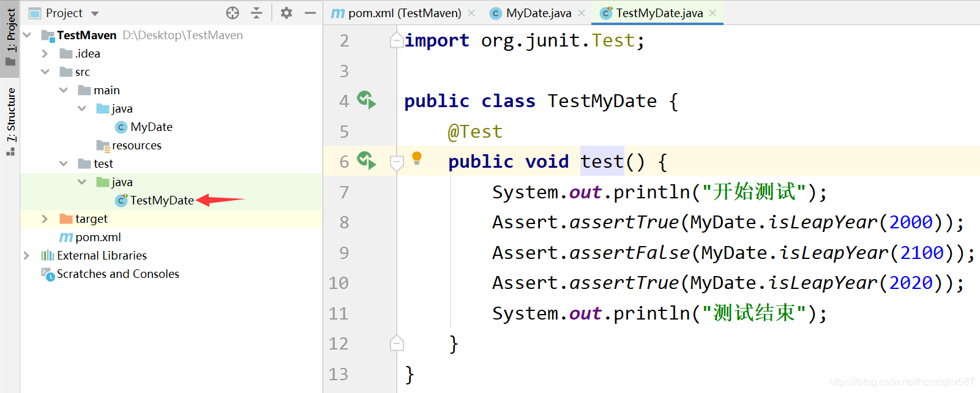
Task: Open Project panel settings gear
Action: click(286, 13)
